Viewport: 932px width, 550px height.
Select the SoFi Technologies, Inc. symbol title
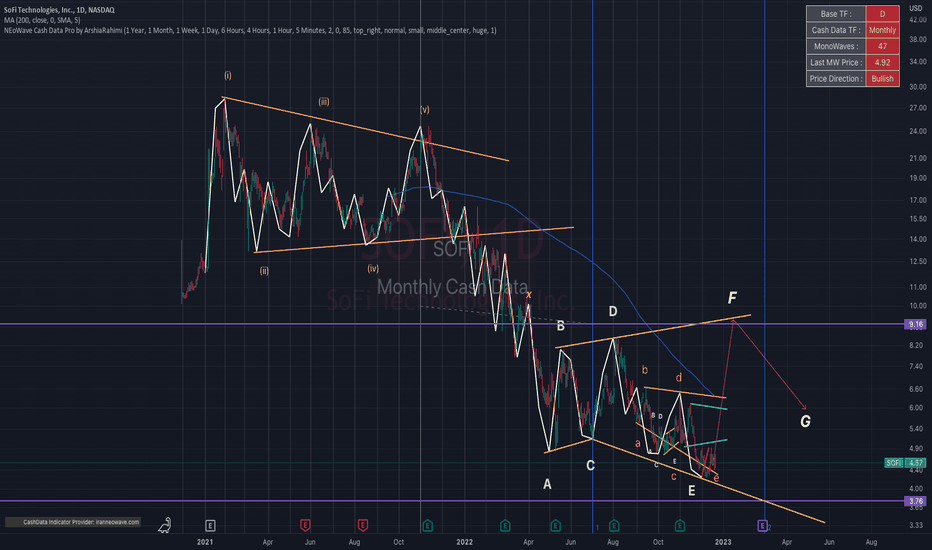pyautogui.click(x=60, y=10)
